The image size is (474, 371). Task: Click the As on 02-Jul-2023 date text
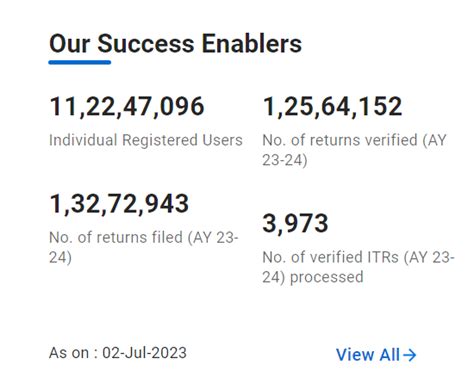[x=118, y=353]
